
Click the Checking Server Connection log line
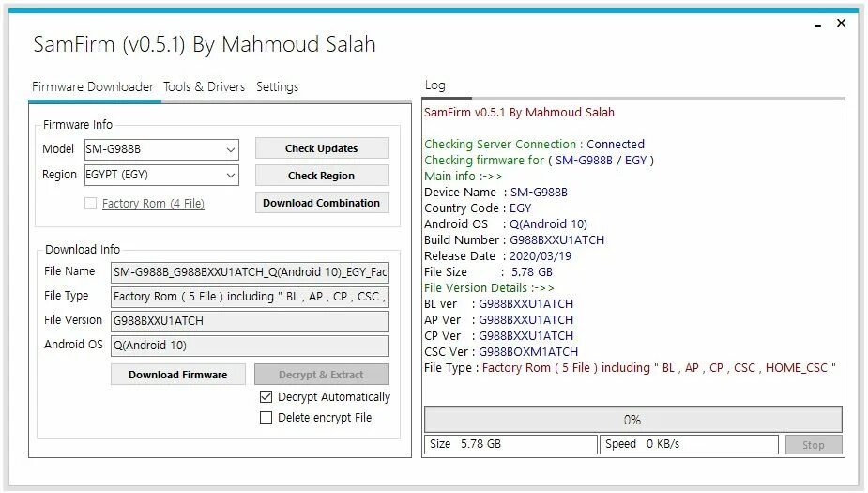[x=534, y=144]
